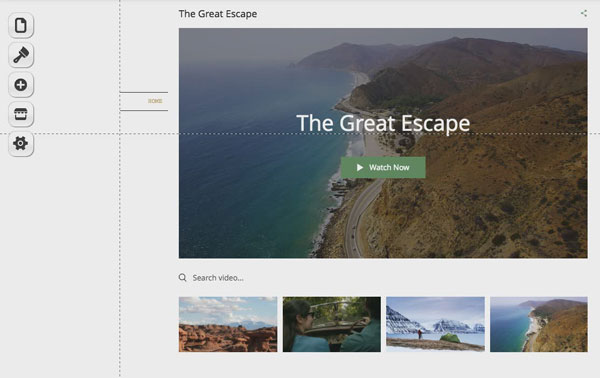
Task: Open the coastal highway thumbnail
Action: (x=539, y=324)
